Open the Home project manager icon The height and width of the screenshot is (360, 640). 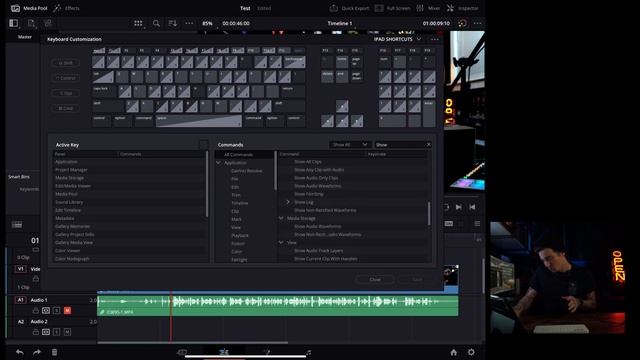click(453, 352)
